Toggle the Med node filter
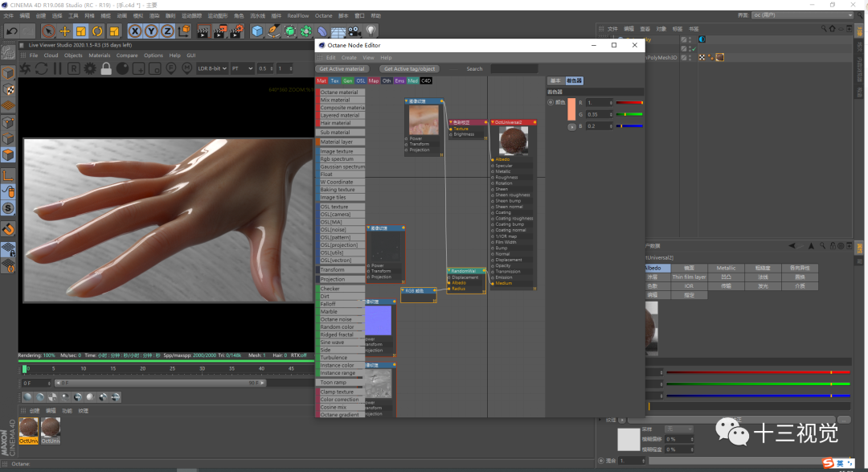 click(x=413, y=81)
